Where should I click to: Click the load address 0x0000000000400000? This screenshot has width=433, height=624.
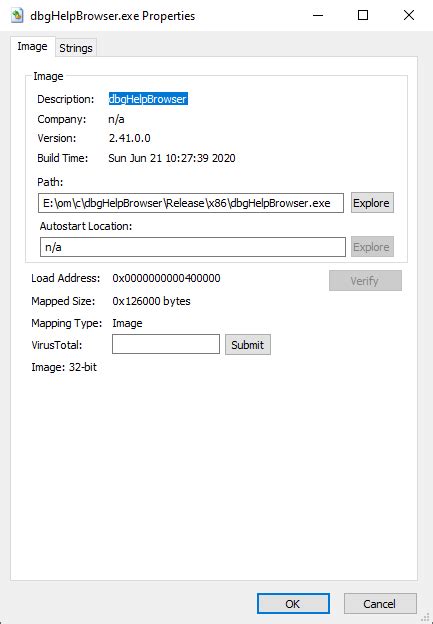click(x=166, y=278)
